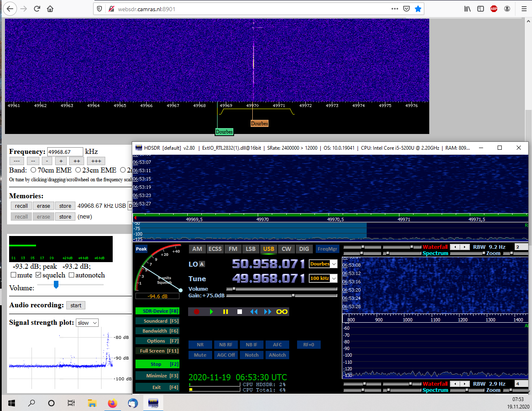This screenshot has width=532, height=411.
Task: Click the shield tracking protection icon in address bar
Action: point(99,9)
